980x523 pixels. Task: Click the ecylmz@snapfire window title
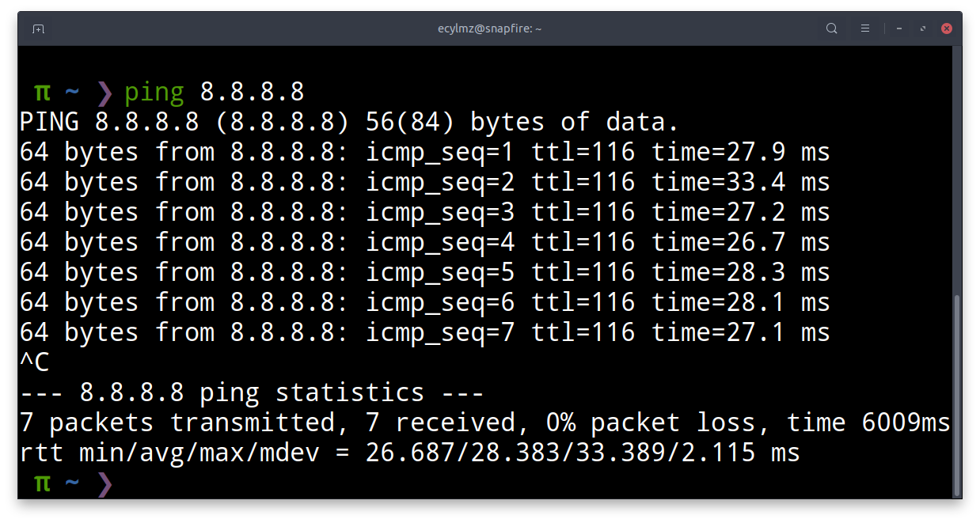pyautogui.click(x=489, y=28)
